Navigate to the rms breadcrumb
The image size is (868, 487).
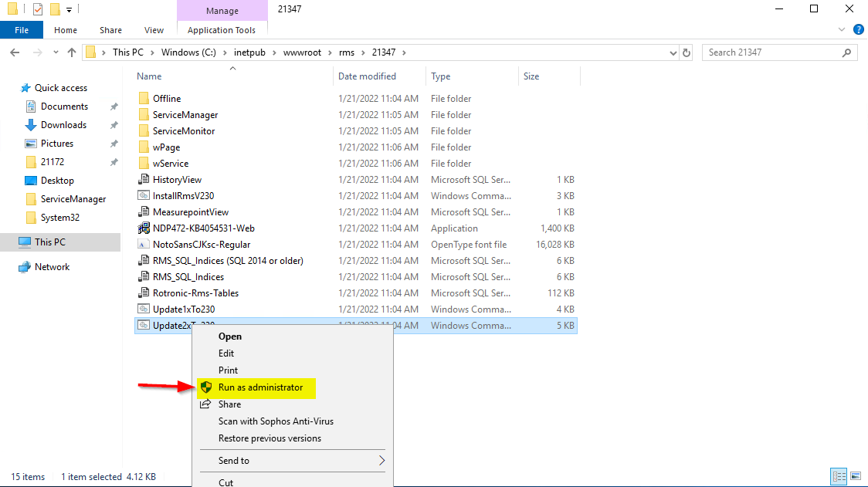347,52
